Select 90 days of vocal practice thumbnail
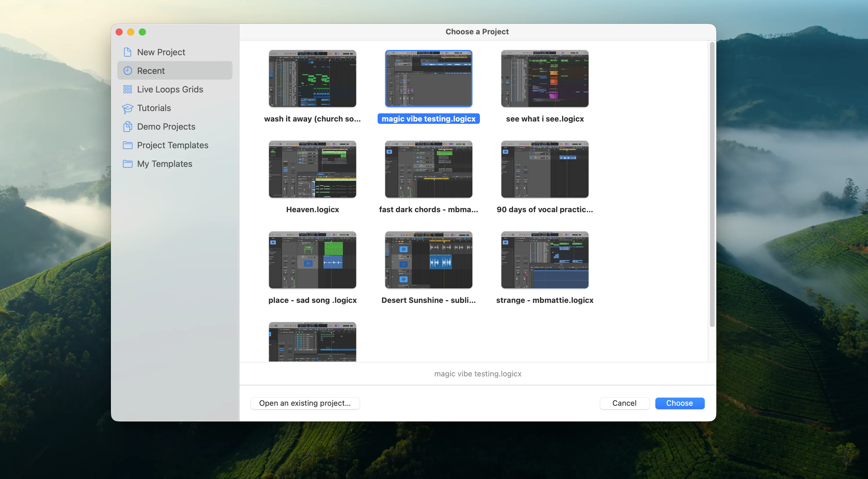 pyautogui.click(x=544, y=169)
